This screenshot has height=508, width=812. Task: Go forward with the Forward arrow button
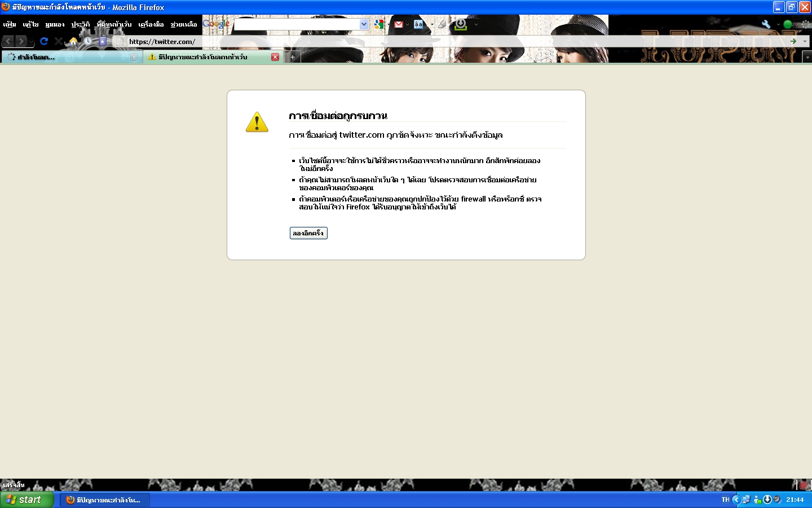coord(21,41)
